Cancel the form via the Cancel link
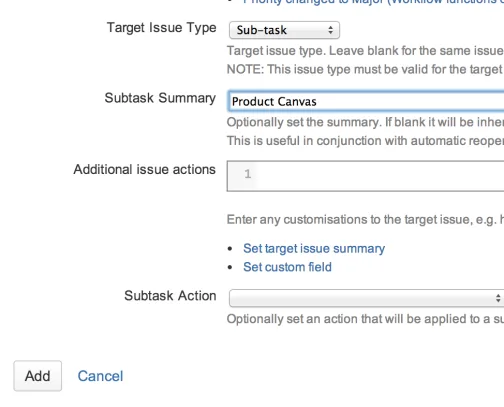Image resolution: width=504 pixels, height=407 pixels. pyautogui.click(x=100, y=376)
